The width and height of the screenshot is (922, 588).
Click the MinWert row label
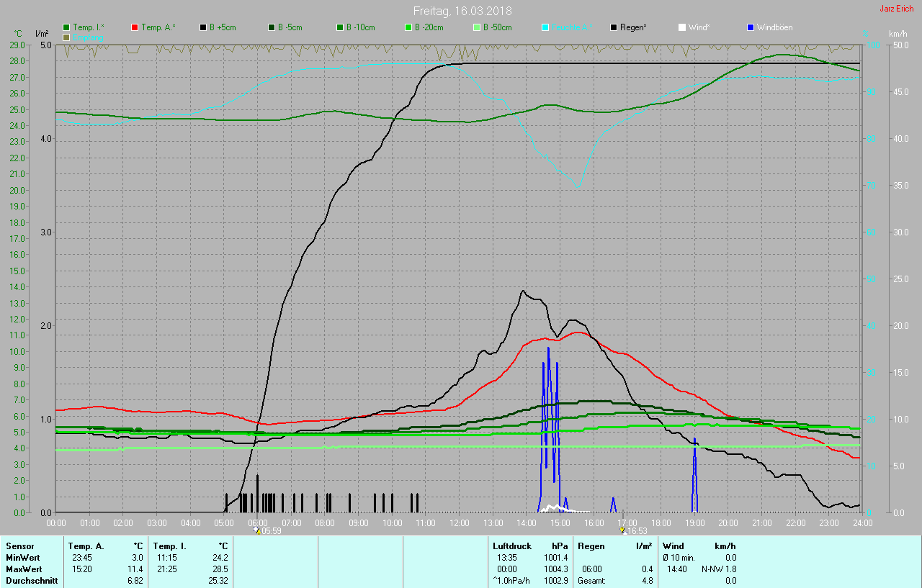pos(23,558)
